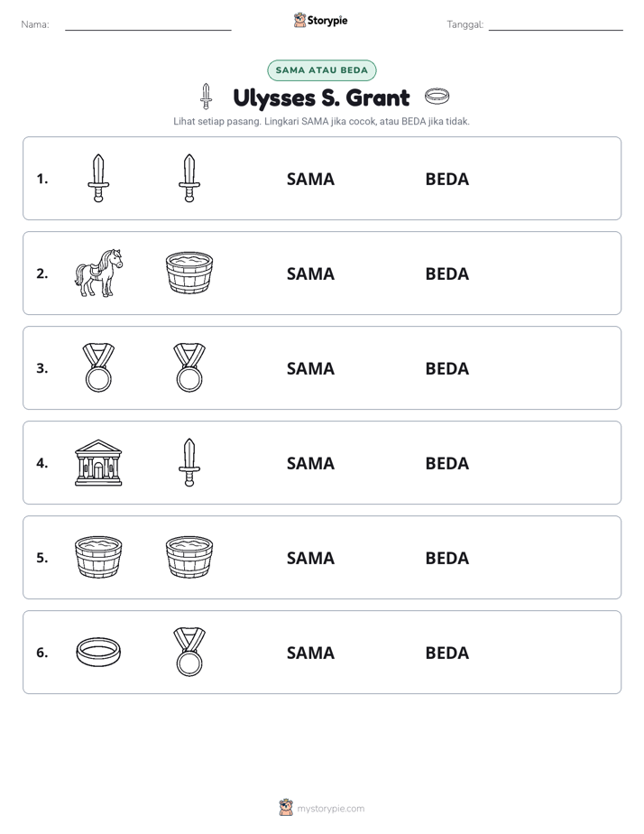Open the mystorypie.com footer link

tap(330, 809)
